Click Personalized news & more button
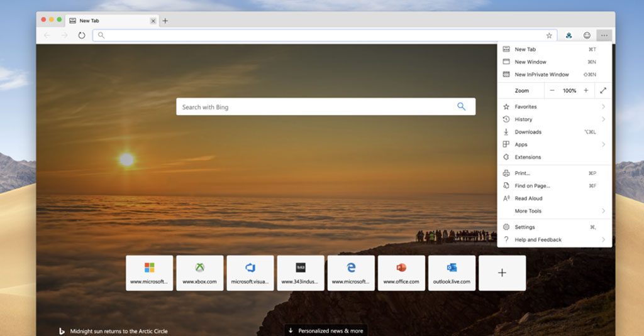 pyautogui.click(x=326, y=331)
